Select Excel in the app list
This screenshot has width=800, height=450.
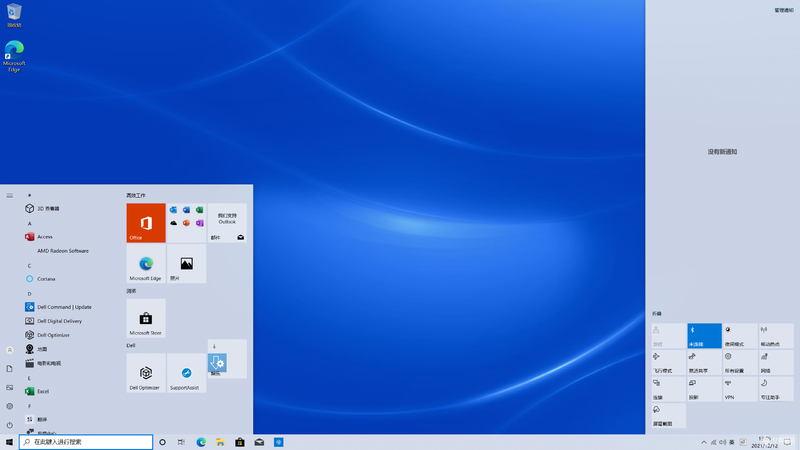[43, 391]
